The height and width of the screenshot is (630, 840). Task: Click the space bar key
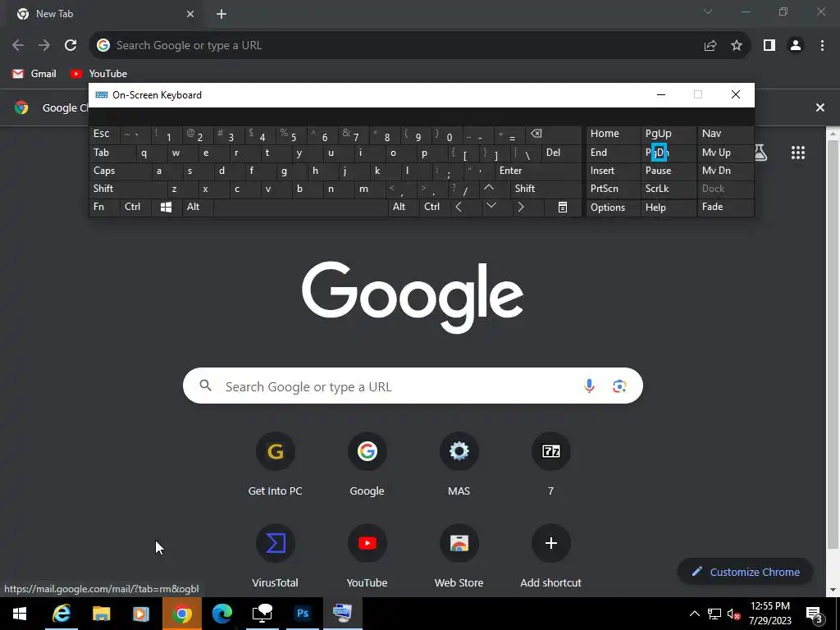pyautogui.click(x=300, y=208)
